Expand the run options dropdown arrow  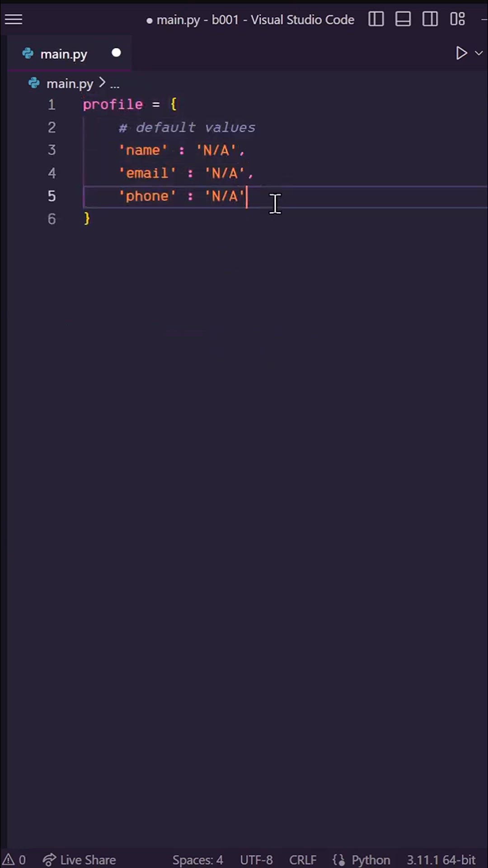point(479,53)
